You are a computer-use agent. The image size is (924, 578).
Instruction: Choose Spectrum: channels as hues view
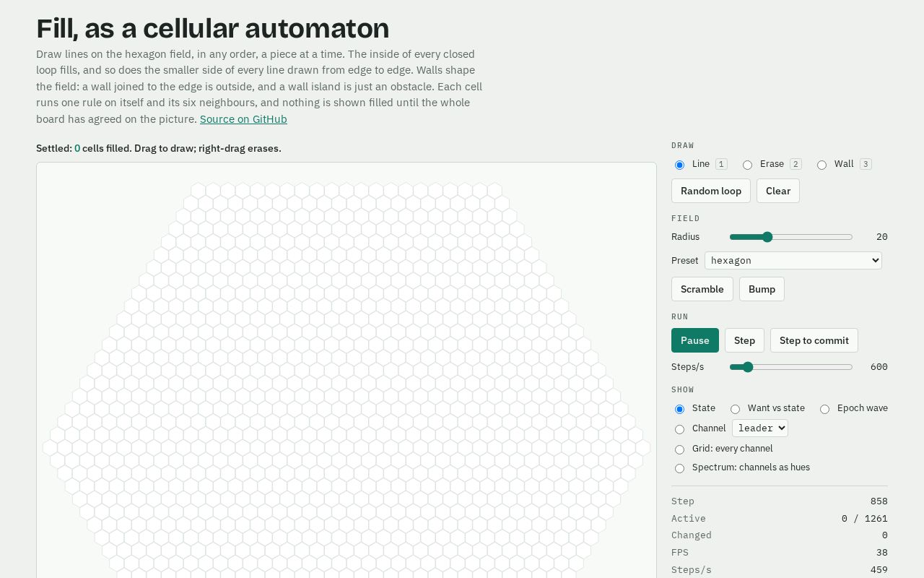coord(679,468)
